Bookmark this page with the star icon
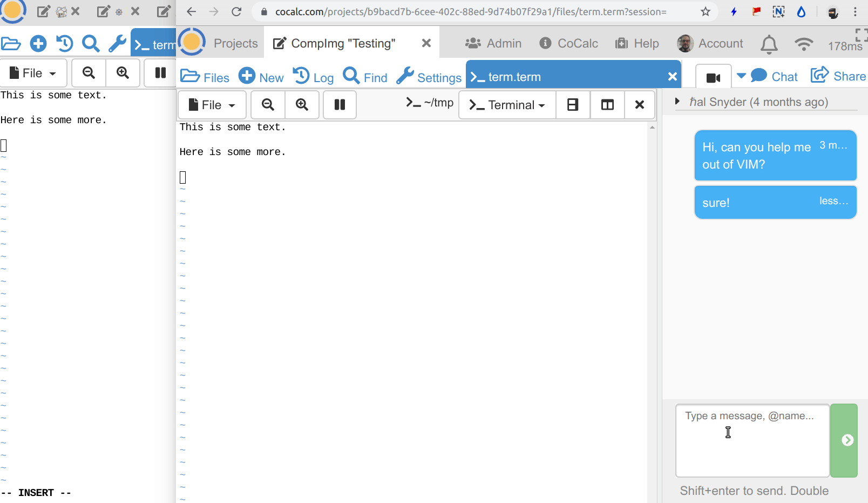The image size is (868, 503). [x=706, y=12]
